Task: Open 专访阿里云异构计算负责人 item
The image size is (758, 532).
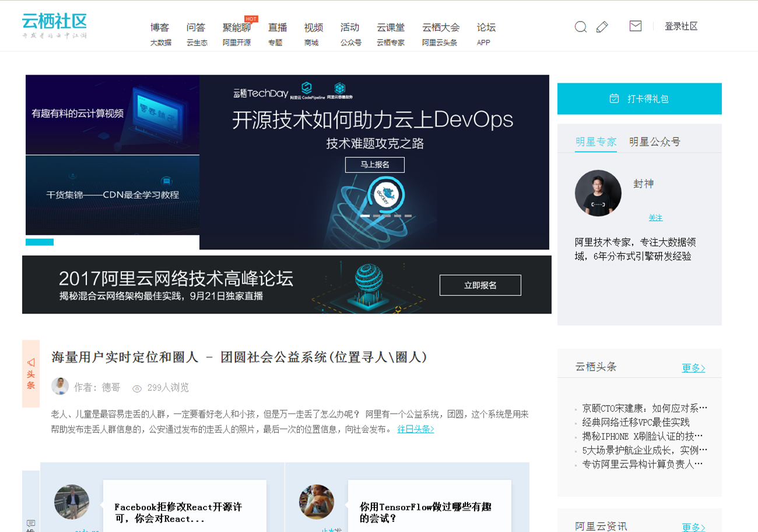Action: tap(643, 464)
